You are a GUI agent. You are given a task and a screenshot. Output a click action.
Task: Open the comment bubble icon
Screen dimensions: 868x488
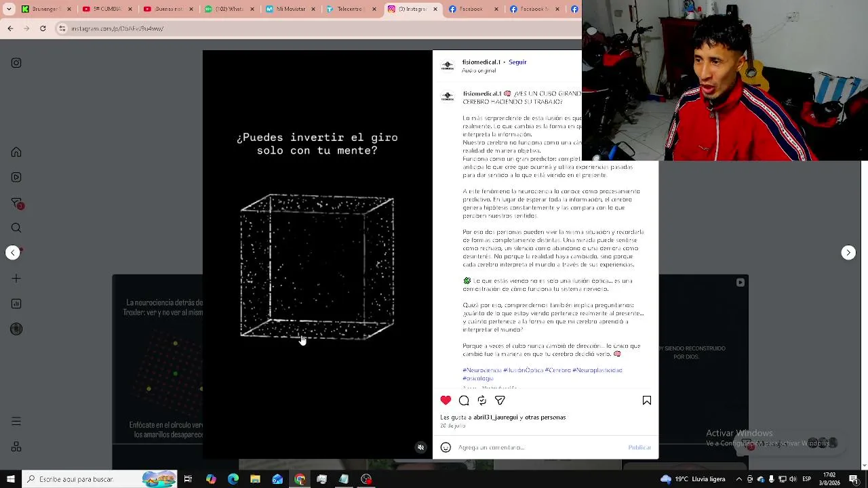(464, 401)
